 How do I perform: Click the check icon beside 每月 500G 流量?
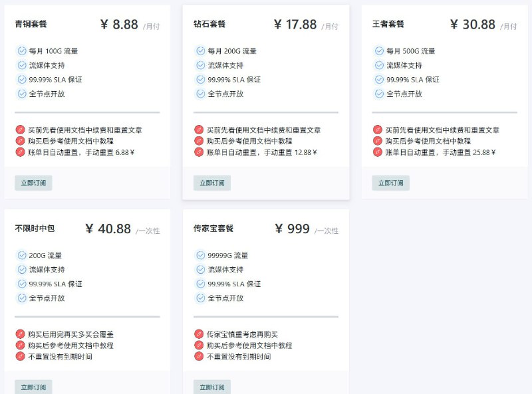[x=379, y=51]
